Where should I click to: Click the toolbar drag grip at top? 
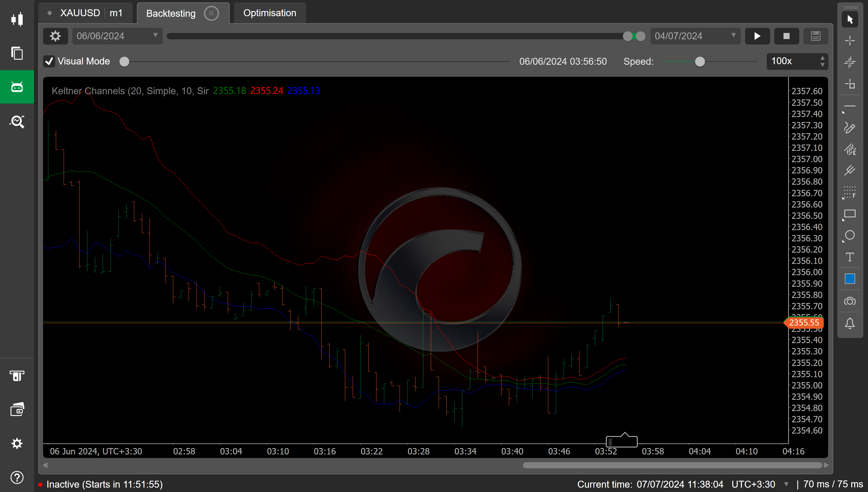click(x=850, y=7)
